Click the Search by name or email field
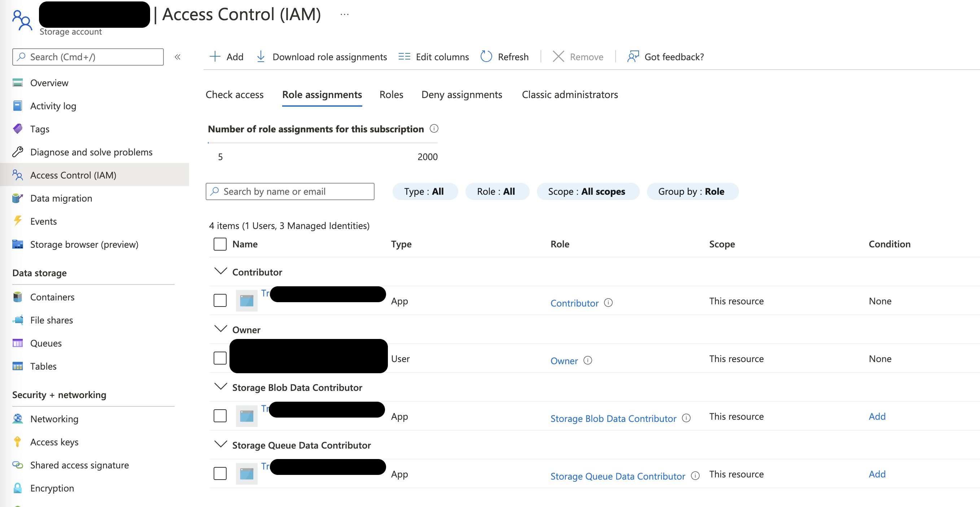Viewport: 980px width, 507px height. click(x=290, y=191)
